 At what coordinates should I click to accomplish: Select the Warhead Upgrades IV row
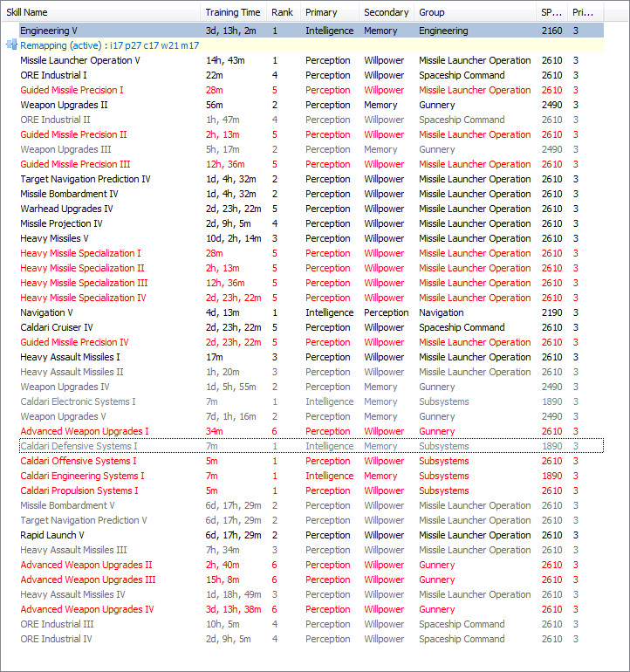[x=312, y=209]
